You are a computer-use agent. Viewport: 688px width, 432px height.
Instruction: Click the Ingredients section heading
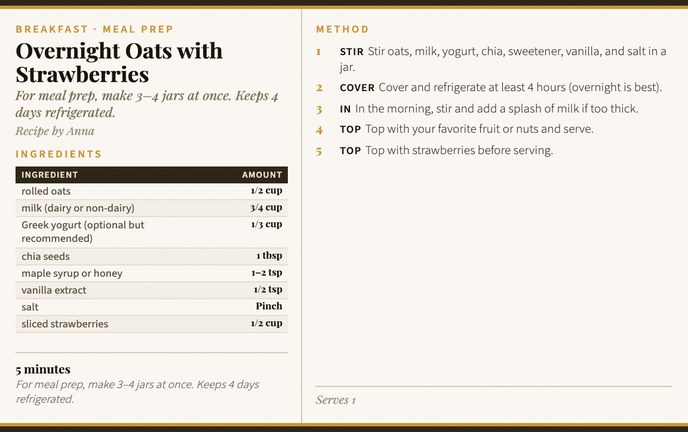(59, 154)
